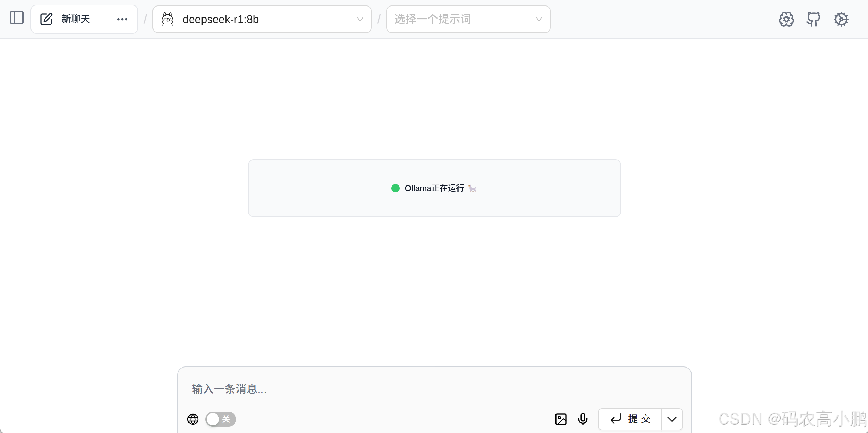
Task: Open the 选择一个提示词 prompt dropdown
Action: [468, 19]
